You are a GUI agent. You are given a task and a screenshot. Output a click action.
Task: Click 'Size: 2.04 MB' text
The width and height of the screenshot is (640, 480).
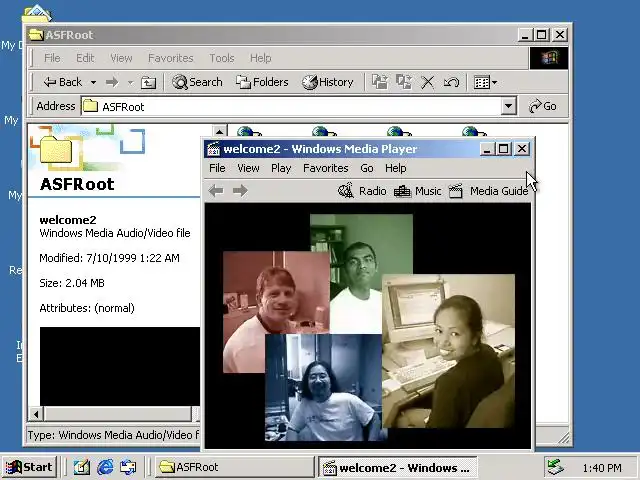pos(72,283)
